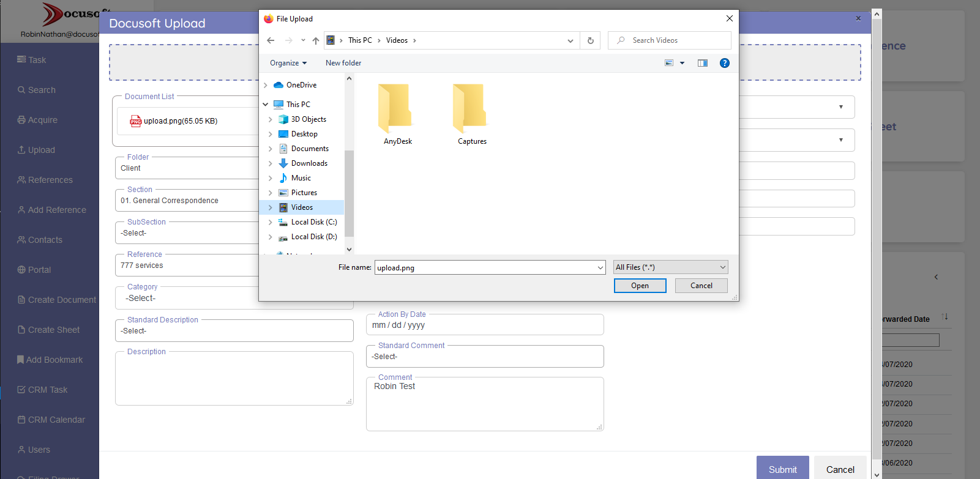
Task: Click the Comment text area
Action: (x=485, y=404)
